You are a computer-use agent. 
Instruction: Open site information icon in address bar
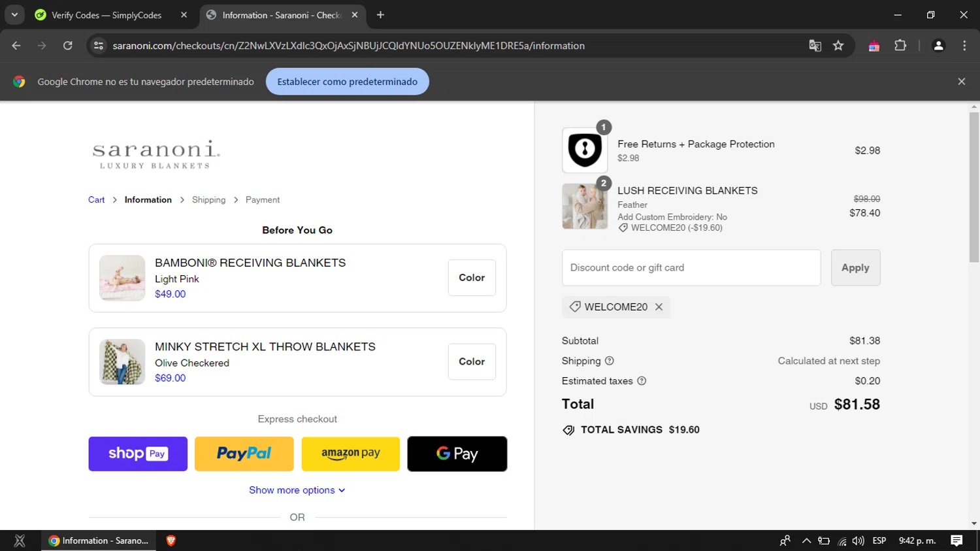[x=99, y=46]
